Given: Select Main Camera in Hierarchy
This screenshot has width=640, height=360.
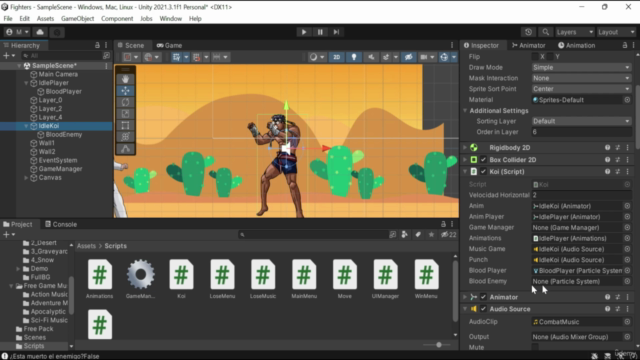Looking at the screenshot, I should pos(58,74).
